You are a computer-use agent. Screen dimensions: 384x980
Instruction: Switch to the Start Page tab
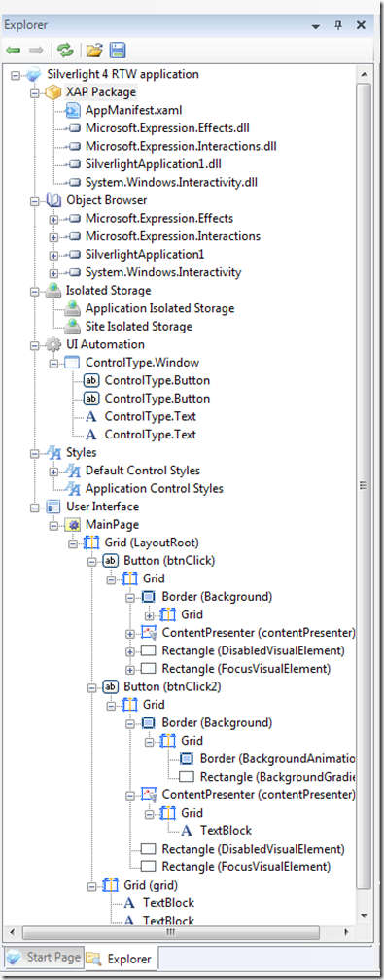[x=43, y=957]
